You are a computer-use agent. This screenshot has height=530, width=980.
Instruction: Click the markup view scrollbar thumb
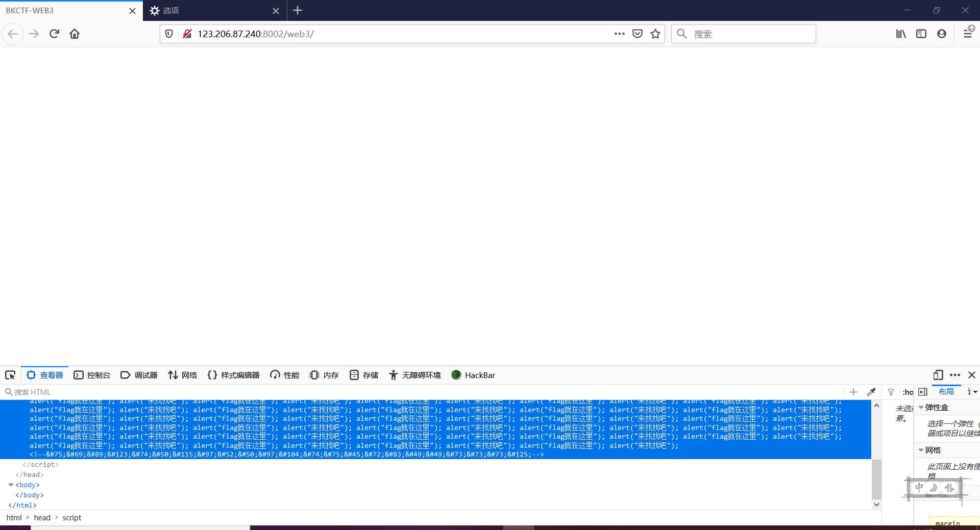(x=876, y=479)
